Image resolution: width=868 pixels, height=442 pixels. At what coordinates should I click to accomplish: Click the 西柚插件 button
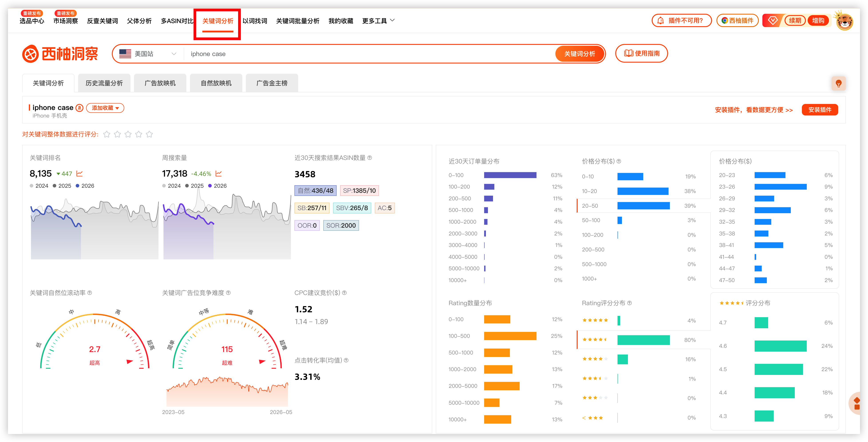(x=737, y=21)
